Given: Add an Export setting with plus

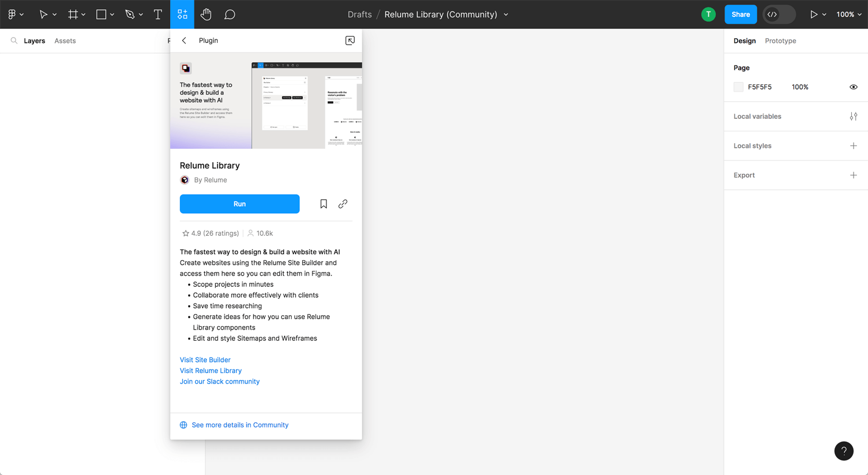Looking at the screenshot, I should point(854,175).
